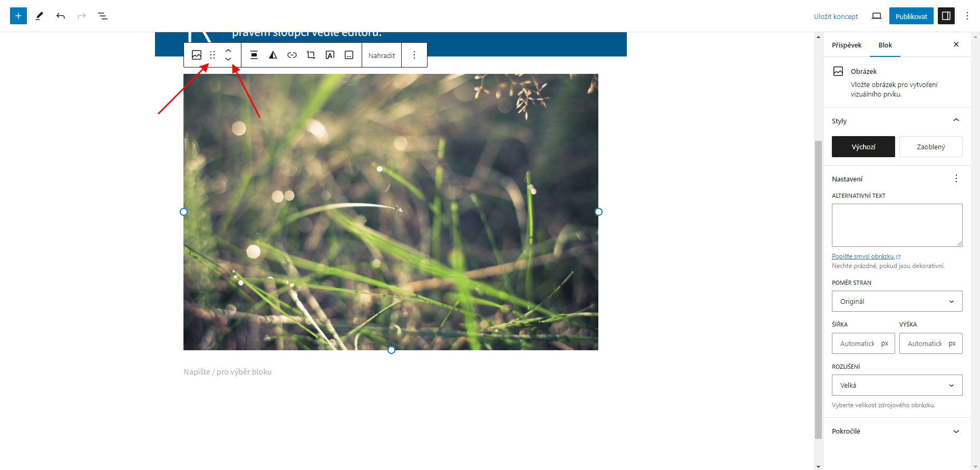Toggle the settings sidebar panel icon
Screen dimensions: 980x470
point(946,16)
